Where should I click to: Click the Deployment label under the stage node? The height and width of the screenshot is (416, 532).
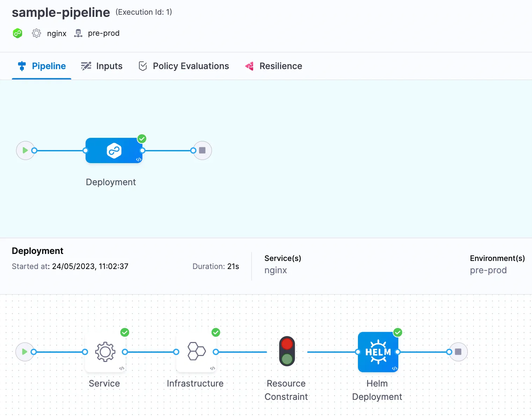click(x=111, y=182)
